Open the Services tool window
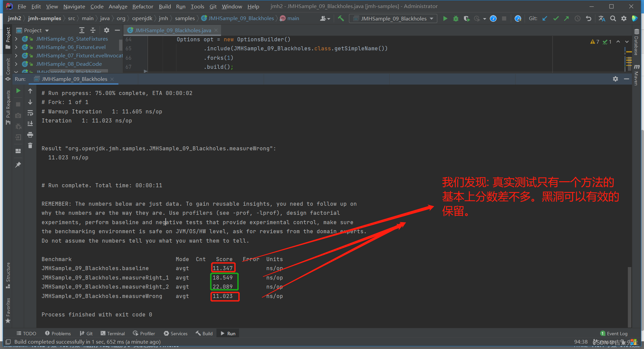644x349 pixels. (175, 333)
